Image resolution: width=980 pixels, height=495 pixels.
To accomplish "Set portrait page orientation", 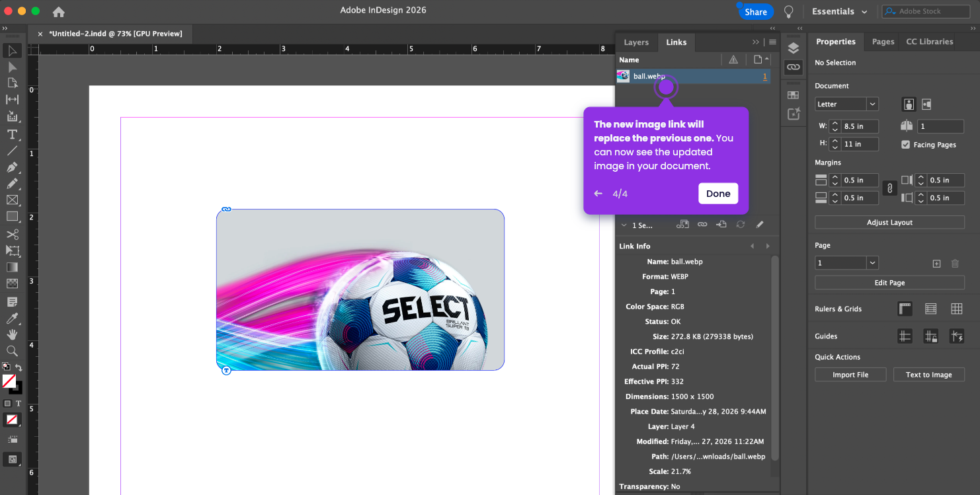I will click(909, 104).
